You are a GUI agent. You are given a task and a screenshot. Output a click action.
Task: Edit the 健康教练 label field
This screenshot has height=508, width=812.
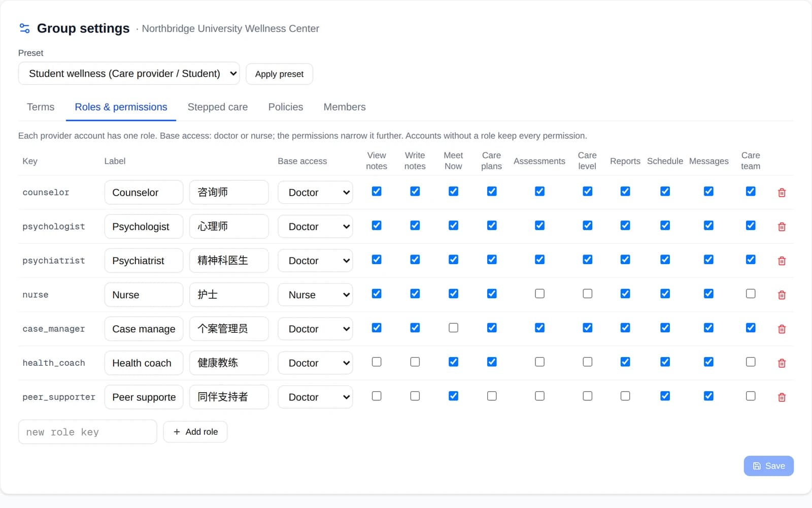click(229, 363)
